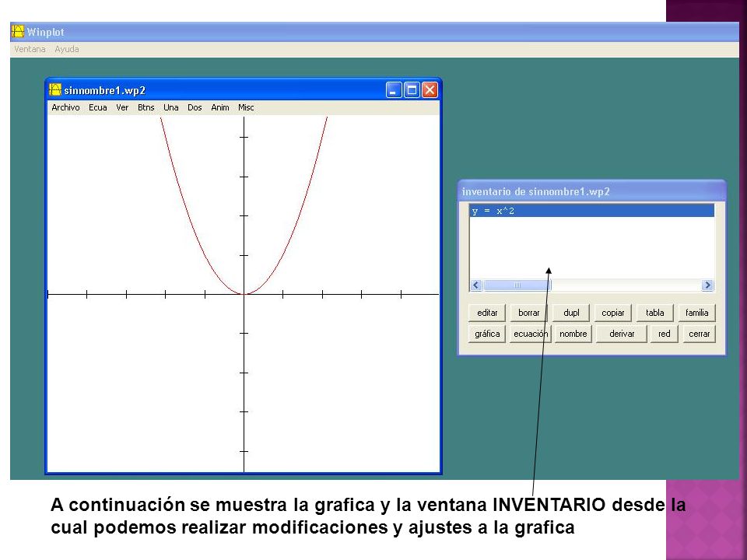Click the inventory scrollbar right arrow

707,285
